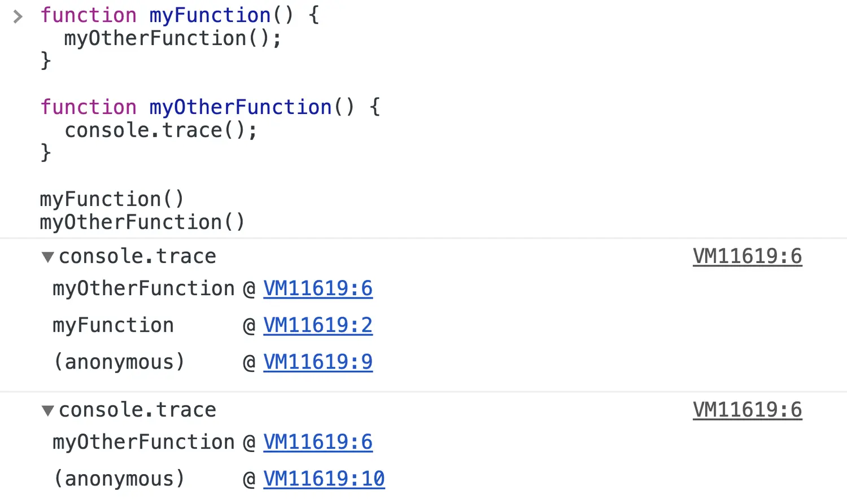Open the VM11619:9 anonymous frame link
This screenshot has width=847, height=504.
coord(318,362)
